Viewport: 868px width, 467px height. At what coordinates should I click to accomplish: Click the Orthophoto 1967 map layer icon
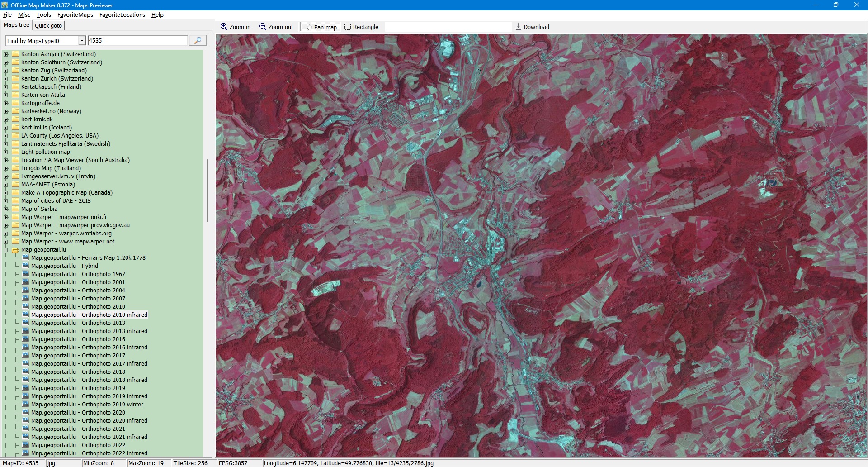pos(26,274)
